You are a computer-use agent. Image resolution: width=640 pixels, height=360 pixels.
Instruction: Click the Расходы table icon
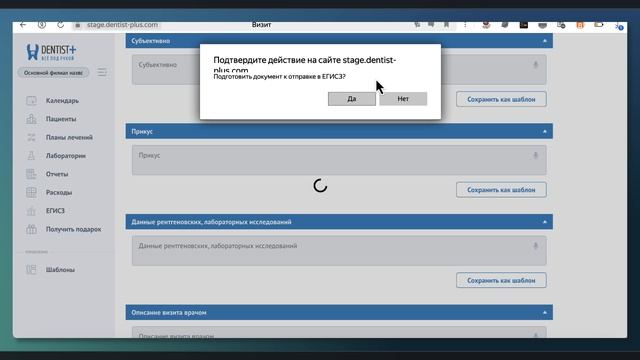(x=31, y=192)
